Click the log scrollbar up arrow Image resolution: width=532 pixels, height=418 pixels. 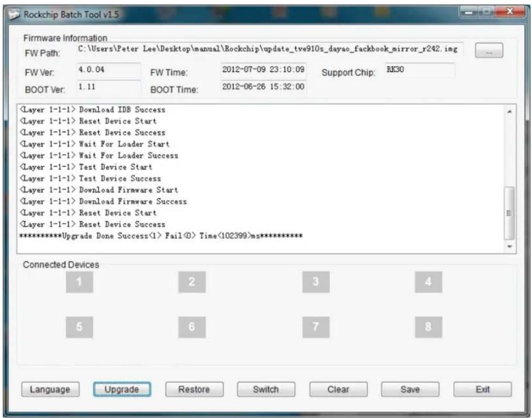(509, 111)
